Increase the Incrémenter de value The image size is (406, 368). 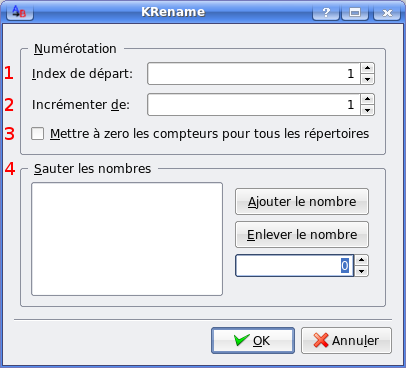click(367, 99)
